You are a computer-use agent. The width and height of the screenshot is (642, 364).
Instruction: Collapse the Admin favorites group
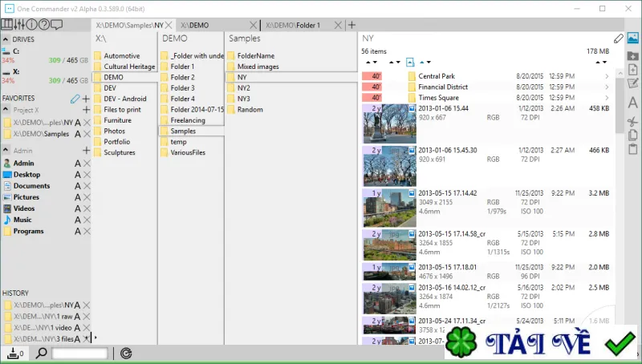coord(6,150)
